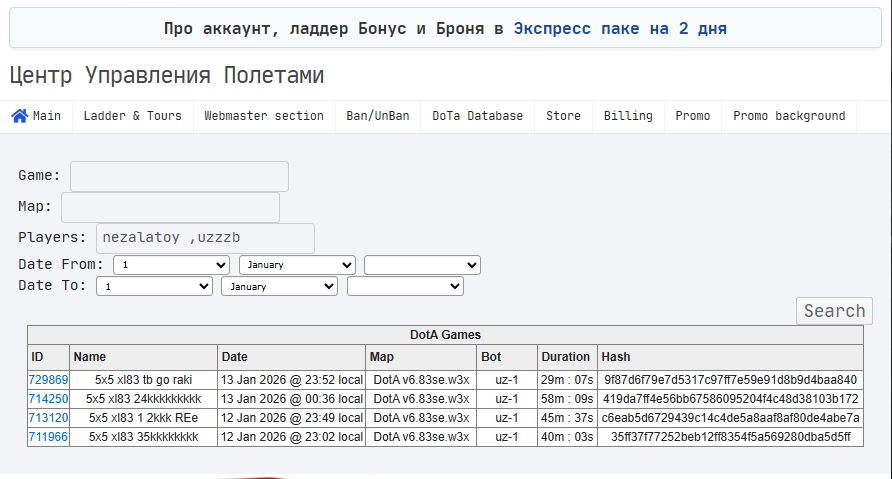
Task: Navigate to Billing section
Action: click(x=628, y=116)
